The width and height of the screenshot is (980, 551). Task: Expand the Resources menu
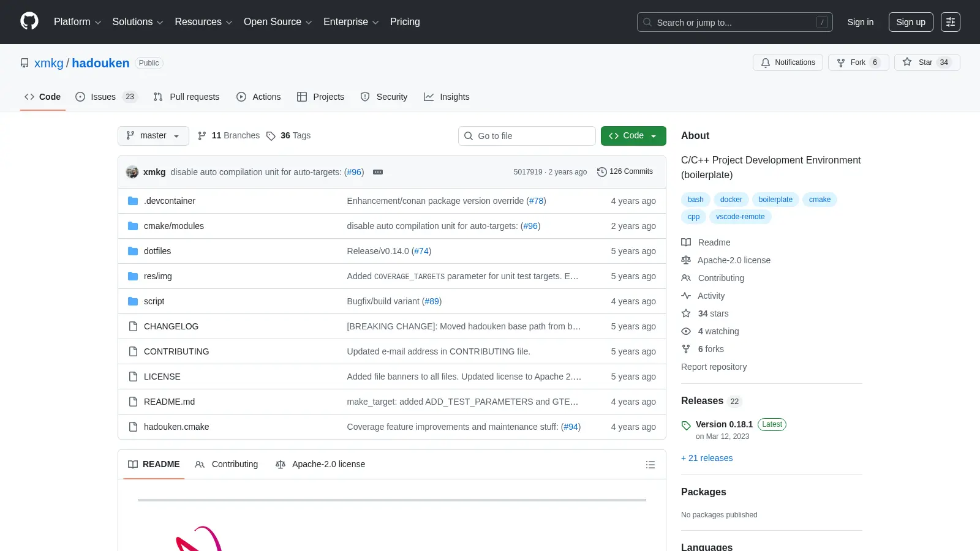(203, 22)
